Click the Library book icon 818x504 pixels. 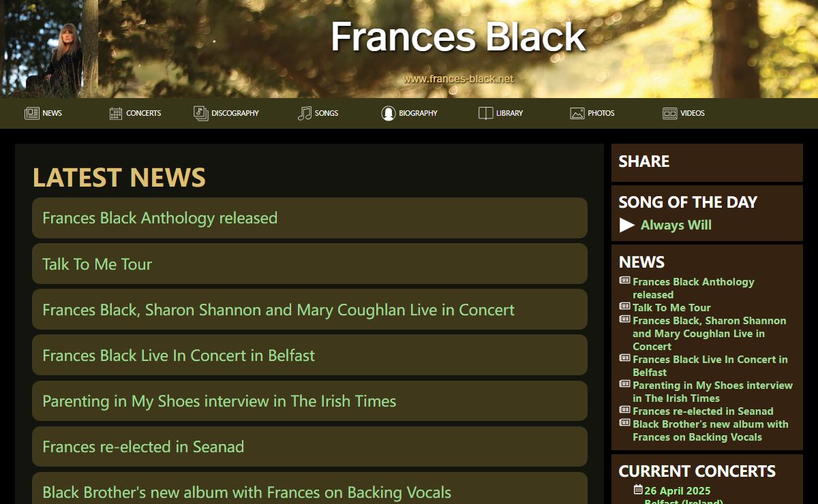coord(485,113)
